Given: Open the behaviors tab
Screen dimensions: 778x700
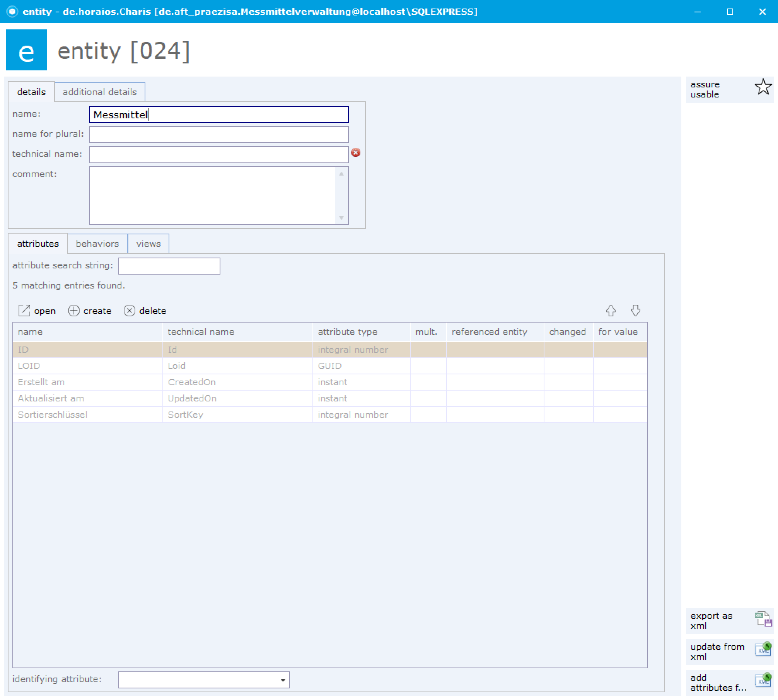Looking at the screenshot, I should pyautogui.click(x=97, y=244).
